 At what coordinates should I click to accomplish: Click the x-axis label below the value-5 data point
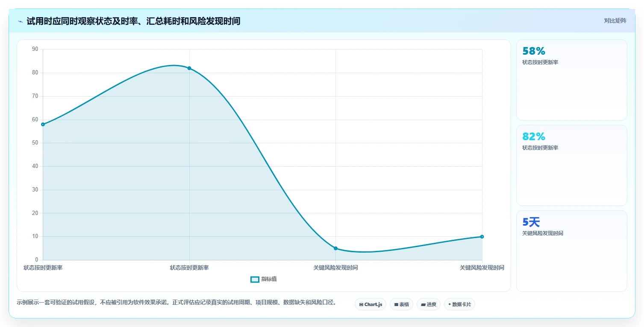tap(335, 268)
